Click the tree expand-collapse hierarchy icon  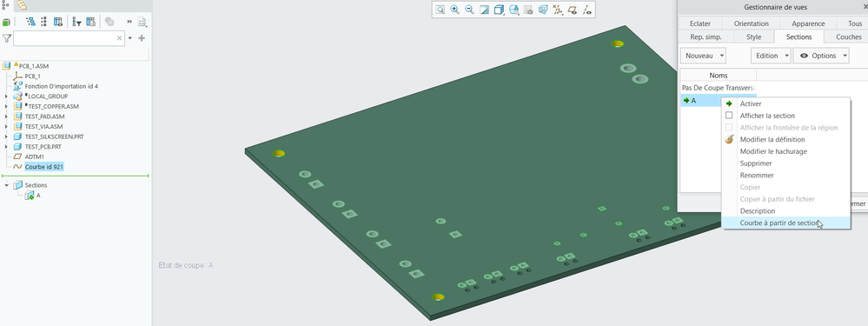tap(31, 22)
